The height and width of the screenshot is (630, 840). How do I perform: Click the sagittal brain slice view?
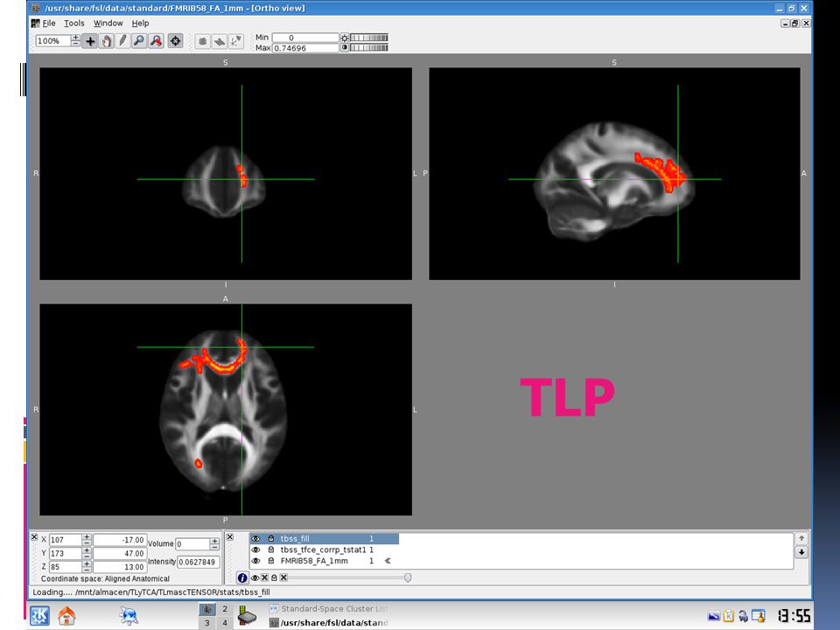tap(614, 173)
